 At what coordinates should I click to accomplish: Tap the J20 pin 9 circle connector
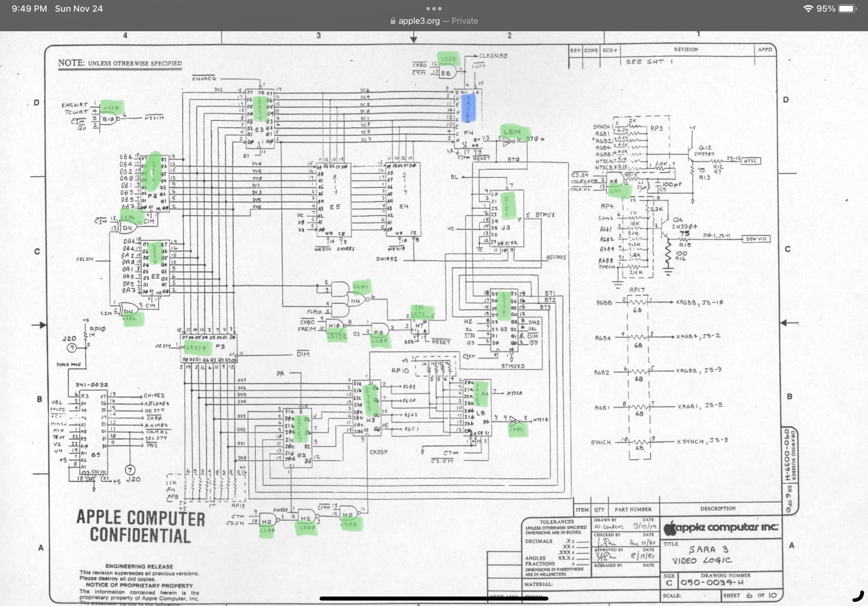tap(72, 348)
